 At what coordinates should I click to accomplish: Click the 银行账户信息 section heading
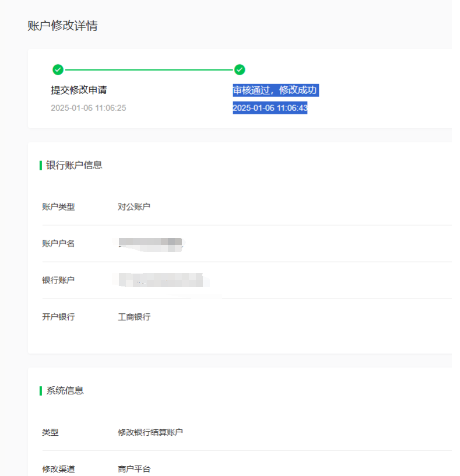74,165
